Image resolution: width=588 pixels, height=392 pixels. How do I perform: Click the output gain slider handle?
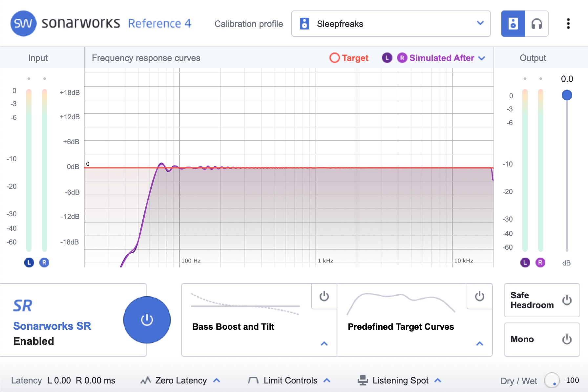[567, 95]
